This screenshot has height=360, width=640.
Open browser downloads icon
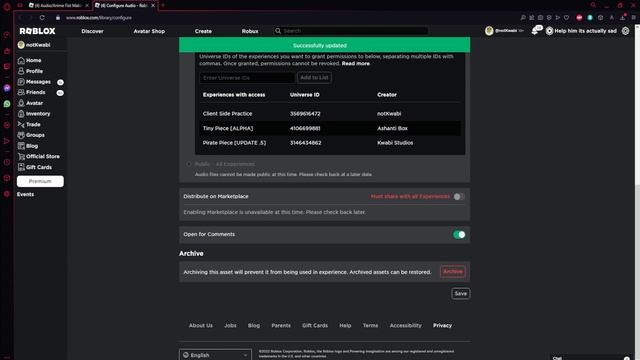pyautogui.click(x=623, y=18)
